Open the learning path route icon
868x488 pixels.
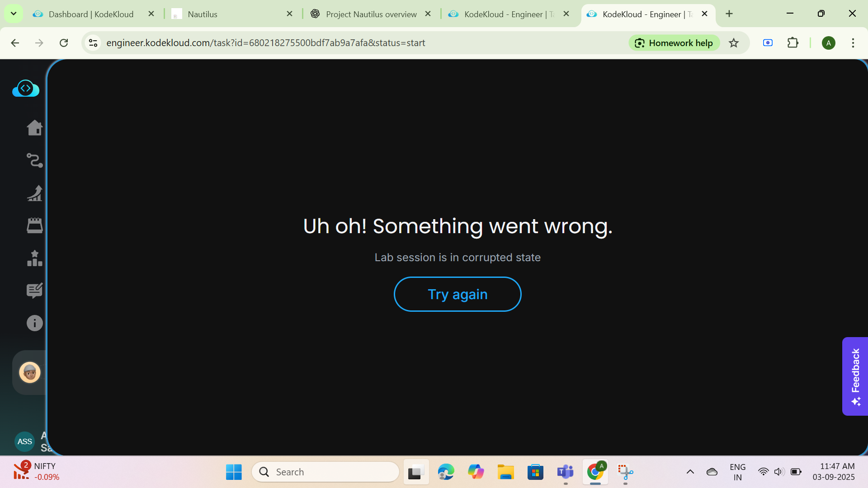pyautogui.click(x=34, y=160)
